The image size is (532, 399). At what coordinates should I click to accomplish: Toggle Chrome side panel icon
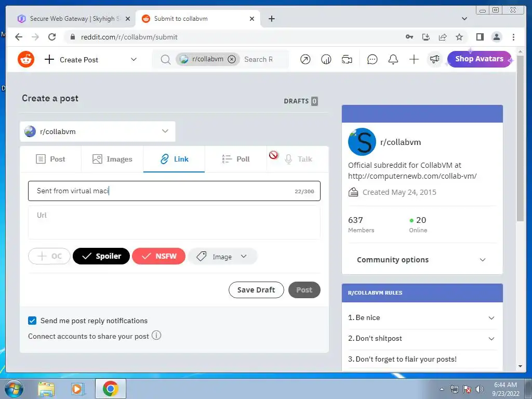(480, 37)
